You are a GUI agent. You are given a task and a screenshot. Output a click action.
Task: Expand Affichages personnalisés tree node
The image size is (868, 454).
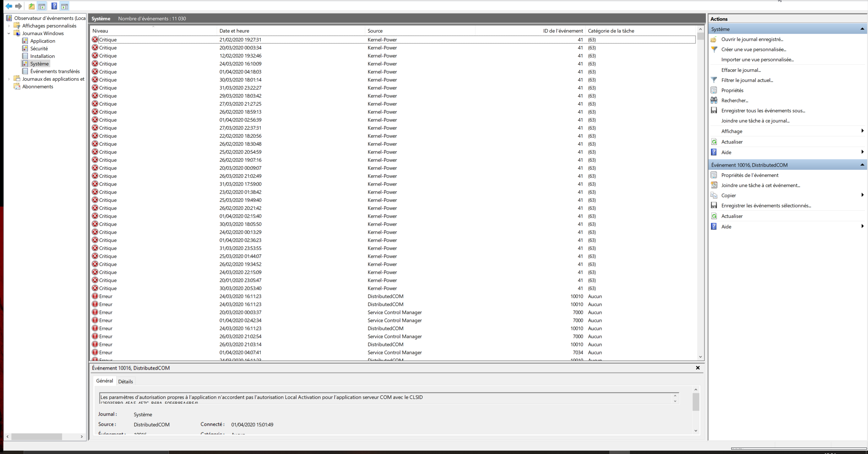pos(9,26)
